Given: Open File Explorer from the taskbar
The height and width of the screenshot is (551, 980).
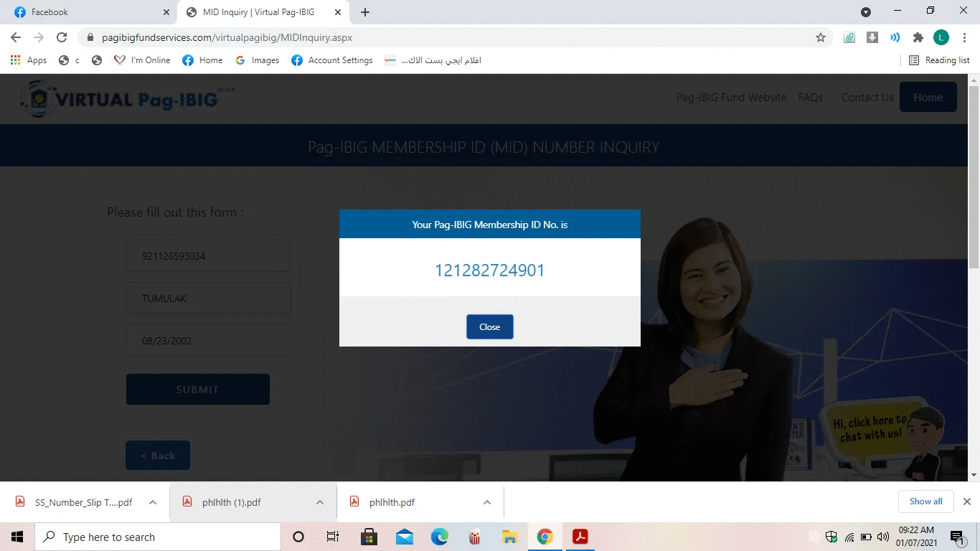Looking at the screenshot, I should pyautogui.click(x=509, y=537).
